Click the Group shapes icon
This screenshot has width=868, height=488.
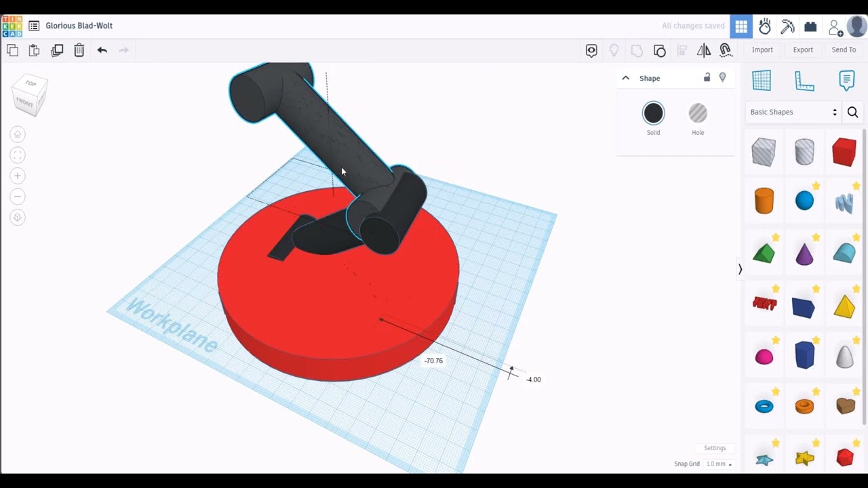[x=637, y=50]
